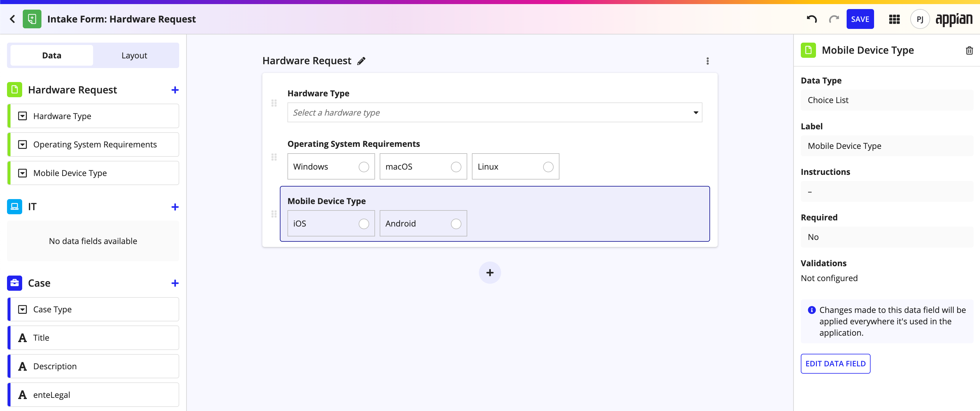This screenshot has height=411, width=980.
Task: Click the Not configured validations text
Action: pyautogui.click(x=829, y=278)
